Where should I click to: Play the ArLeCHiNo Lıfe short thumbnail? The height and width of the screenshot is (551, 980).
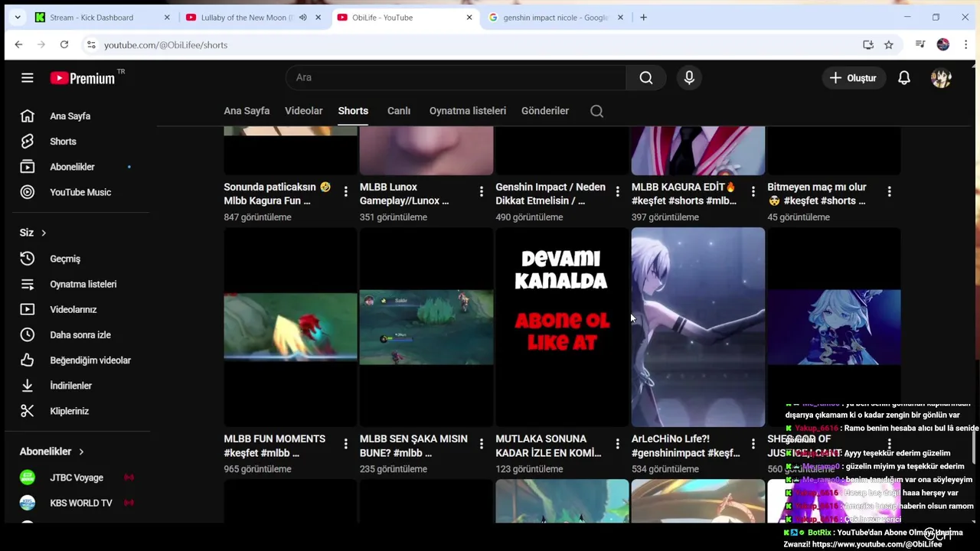(698, 327)
